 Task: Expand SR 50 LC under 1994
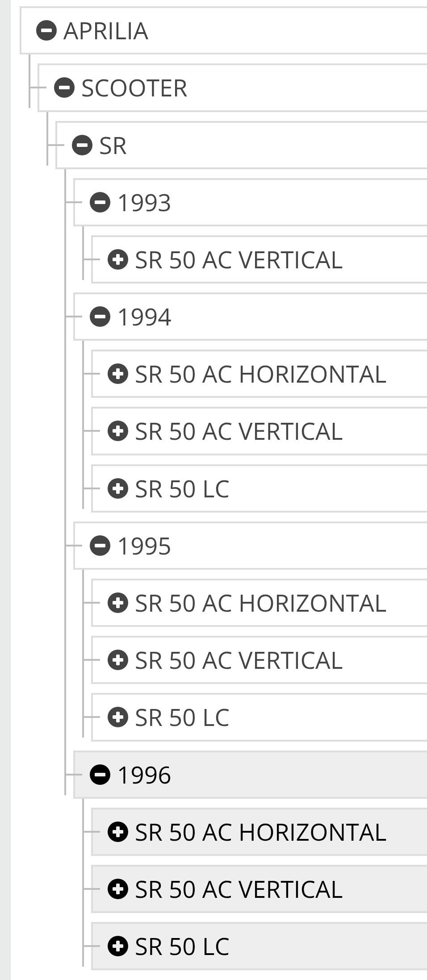(118, 488)
